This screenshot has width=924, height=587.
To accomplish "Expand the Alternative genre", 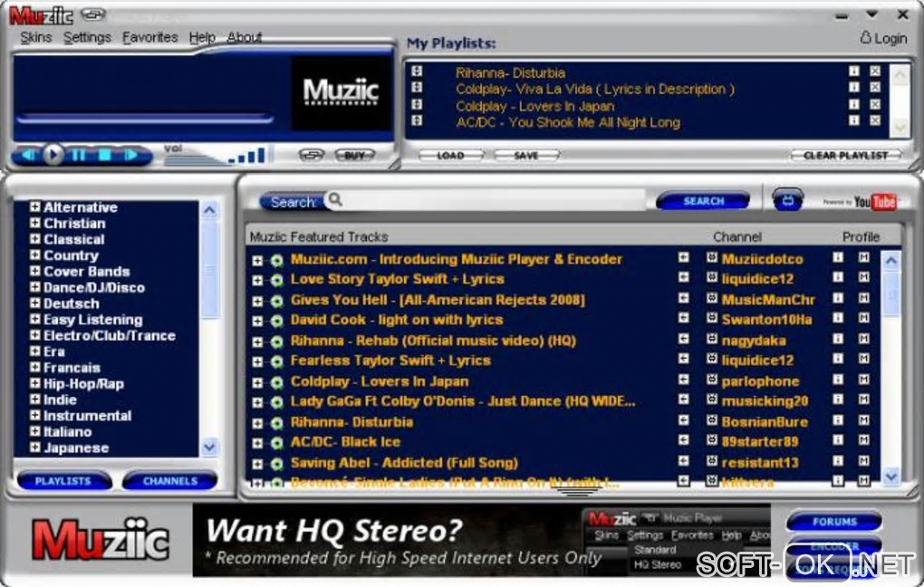I will (34, 207).
